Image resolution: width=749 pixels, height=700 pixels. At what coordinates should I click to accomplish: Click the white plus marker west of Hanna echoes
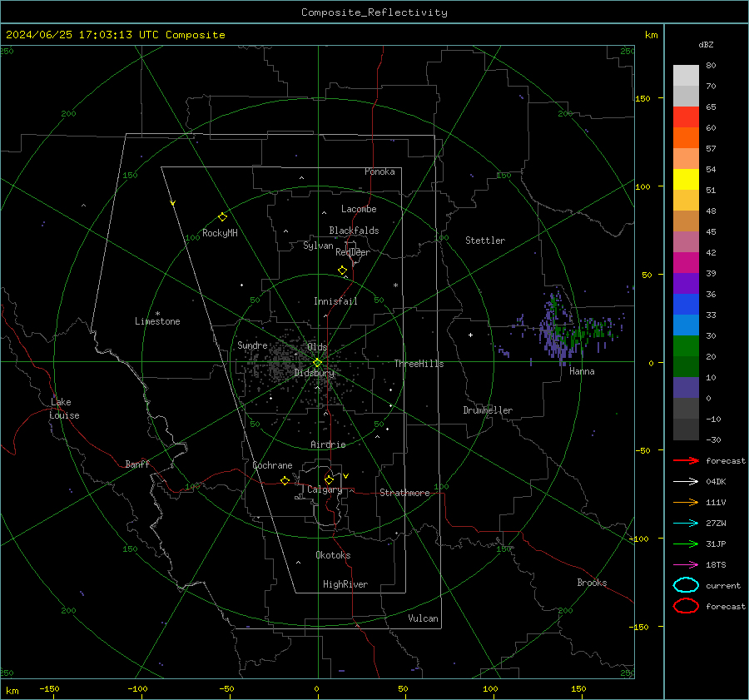tap(470, 335)
